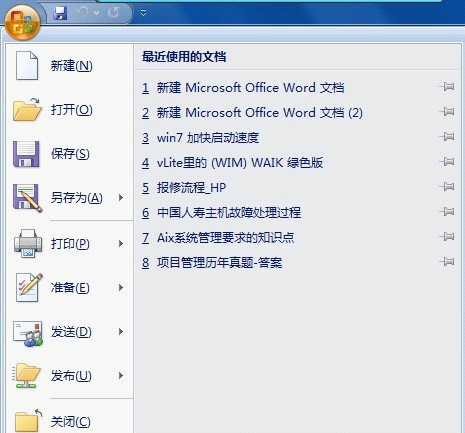Screen dimensions: 465x433
Task: Click the Undo arrow in quick access toolbar
Action: click(83, 13)
